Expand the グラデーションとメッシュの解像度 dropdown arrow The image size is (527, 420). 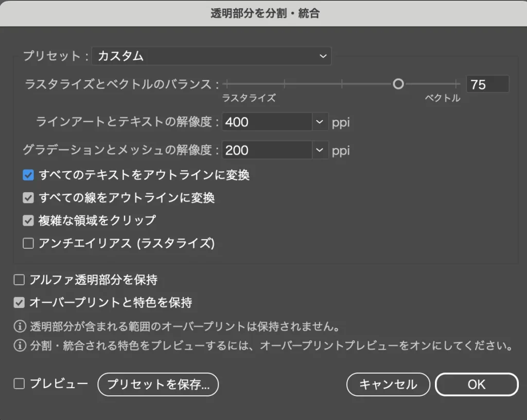tap(320, 150)
